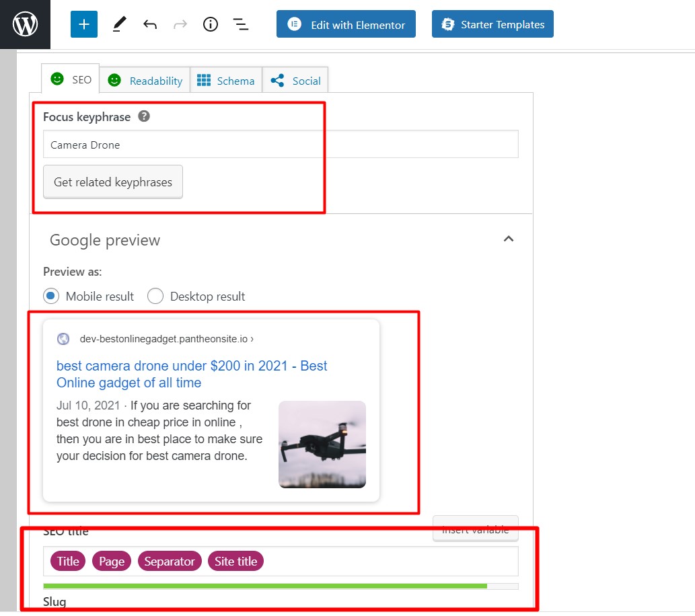Open the Starter Templates screen
The image size is (695, 616).
click(x=492, y=24)
